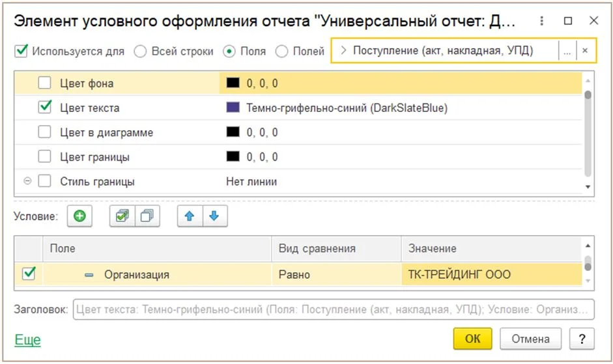The image size is (613, 364).
Task: Enable the Цвет в диаграмме checkbox
Action: (x=44, y=132)
